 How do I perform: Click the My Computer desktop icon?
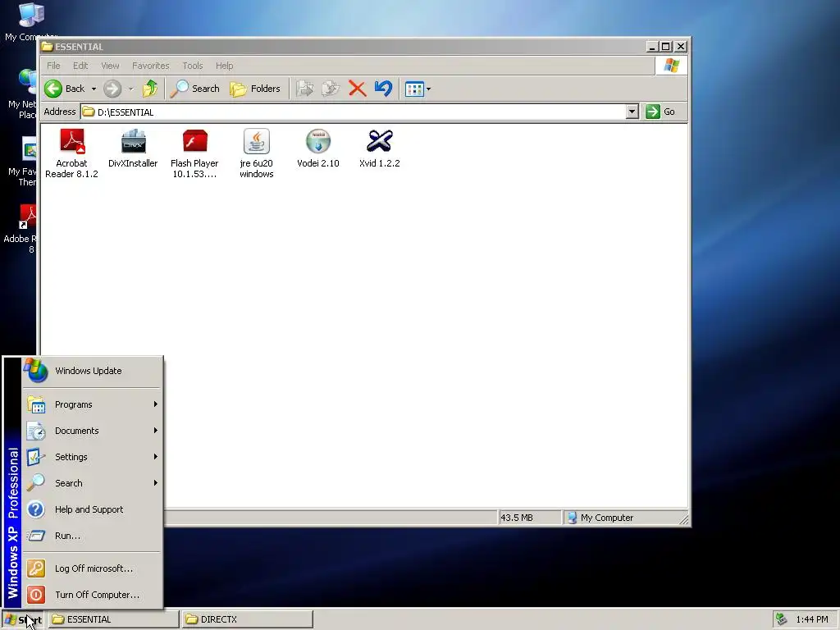[x=30, y=15]
